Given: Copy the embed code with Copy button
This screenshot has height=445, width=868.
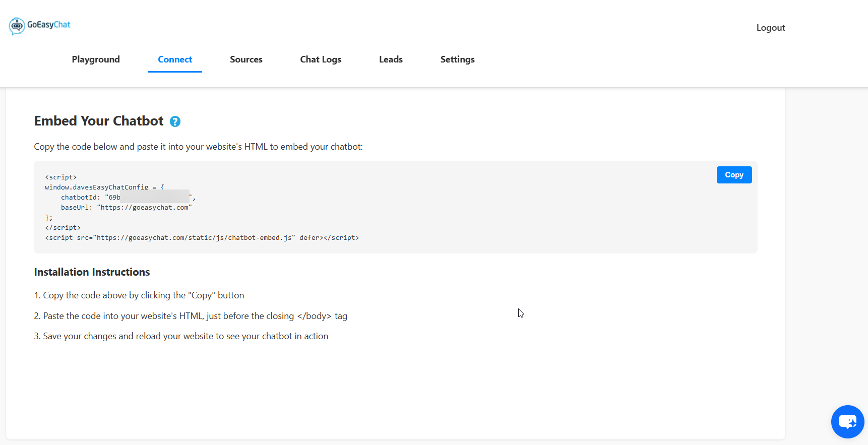Looking at the screenshot, I should 734,175.
